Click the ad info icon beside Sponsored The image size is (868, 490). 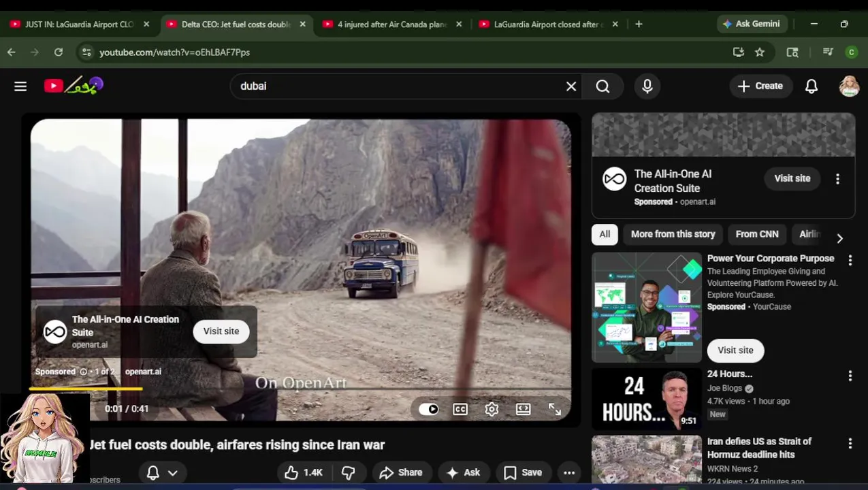(83, 372)
